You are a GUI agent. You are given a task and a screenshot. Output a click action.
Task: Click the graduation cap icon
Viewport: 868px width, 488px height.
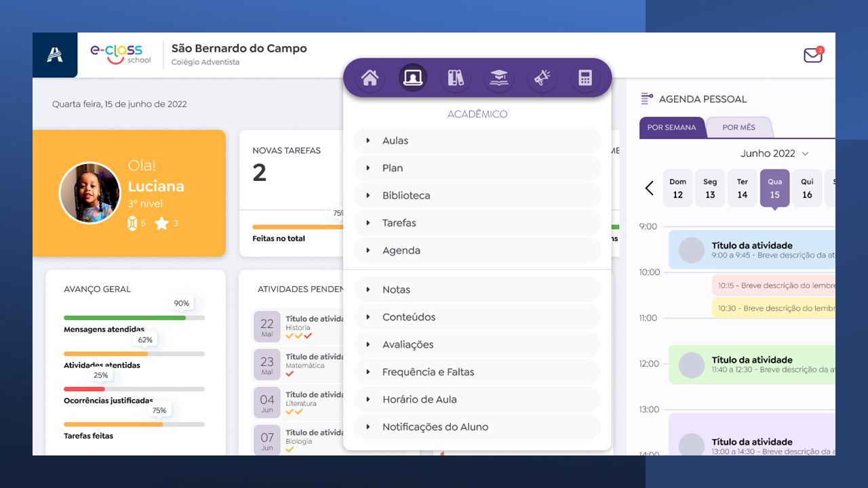499,78
